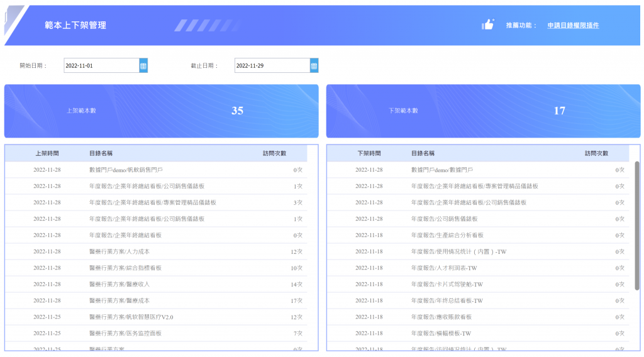Select left row 年度報告/企業年終總結看板/專案管理精品儀錶板
The width and height of the screenshot is (644, 357).
pyautogui.click(x=156, y=203)
